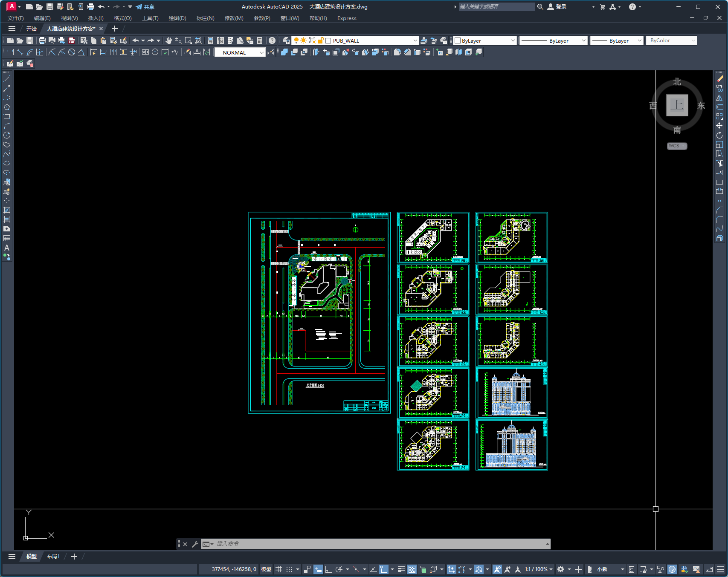Image resolution: width=728 pixels, height=577 pixels.
Task: Select the Multiline Text A tool
Action: pyautogui.click(x=7, y=248)
